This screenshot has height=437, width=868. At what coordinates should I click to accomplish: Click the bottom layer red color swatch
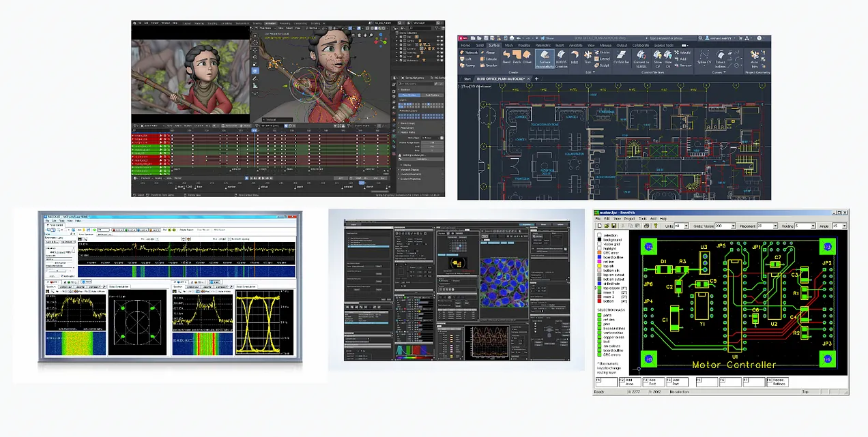pos(598,301)
